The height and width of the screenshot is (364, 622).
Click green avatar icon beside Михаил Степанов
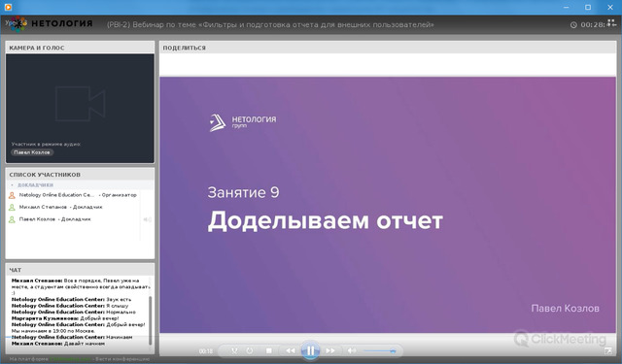pos(12,207)
